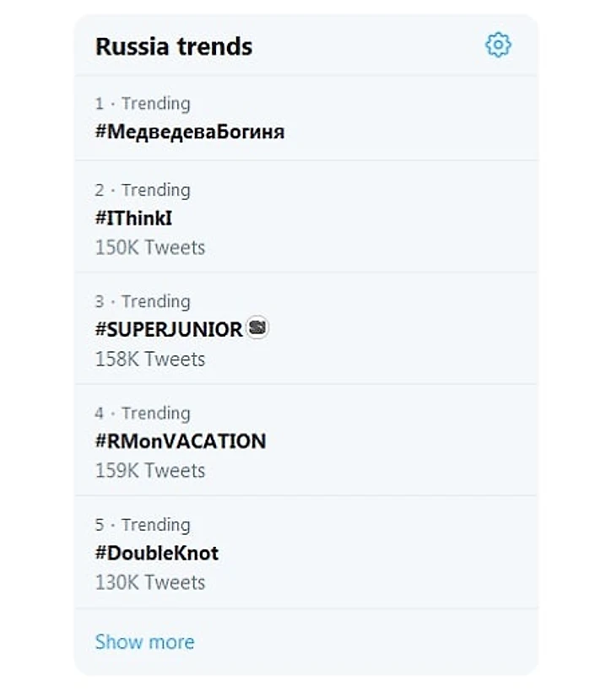Click the emoji icon beside #SUPERJUNIOR

click(x=257, y=327)
